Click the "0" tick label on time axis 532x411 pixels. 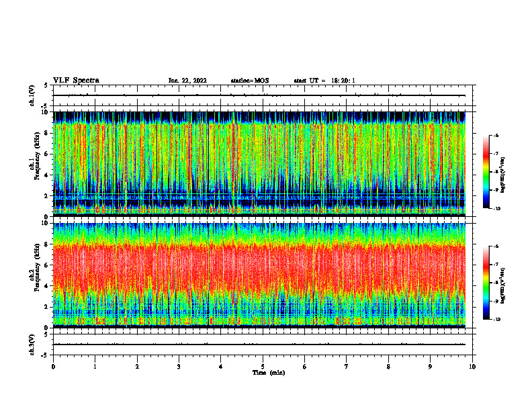53,367
